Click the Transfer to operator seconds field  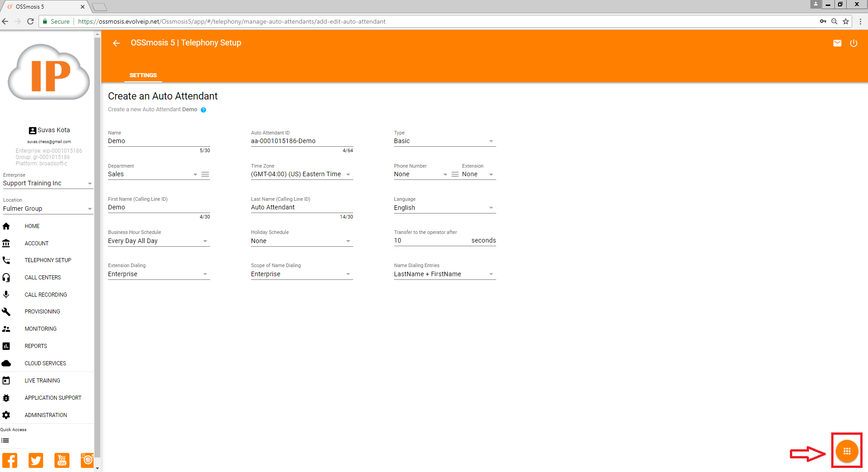[x=429, y=241]
